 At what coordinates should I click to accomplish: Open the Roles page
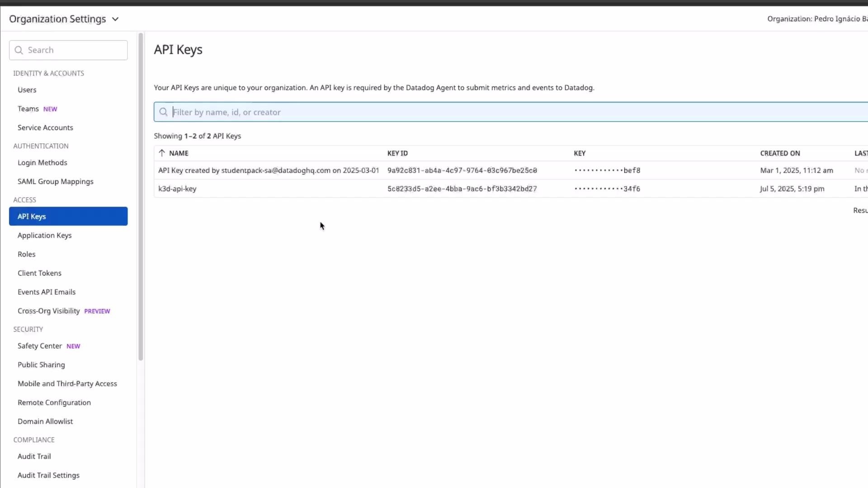[26, 254]
